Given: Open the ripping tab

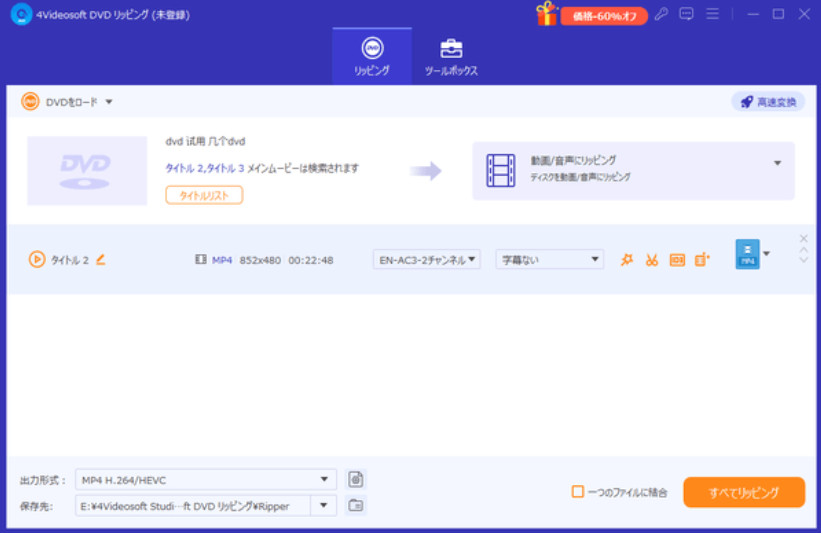Looking at the screenshot, I should 372,57.
